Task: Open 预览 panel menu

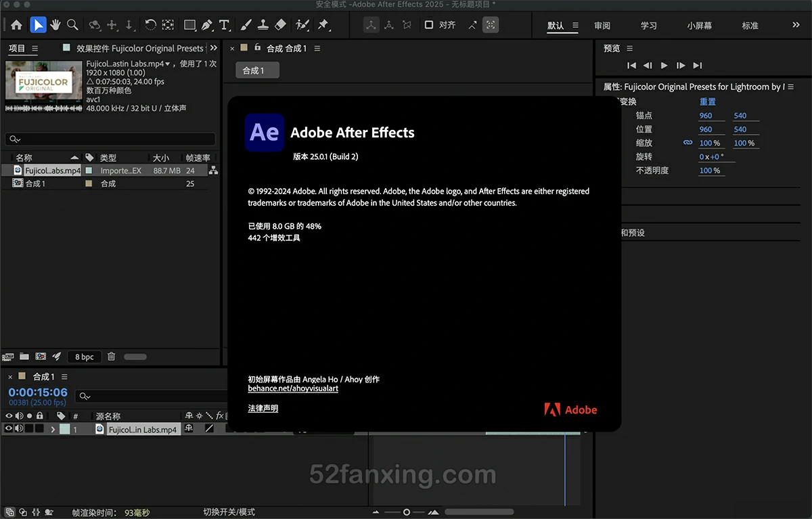Action: point(630,49)
